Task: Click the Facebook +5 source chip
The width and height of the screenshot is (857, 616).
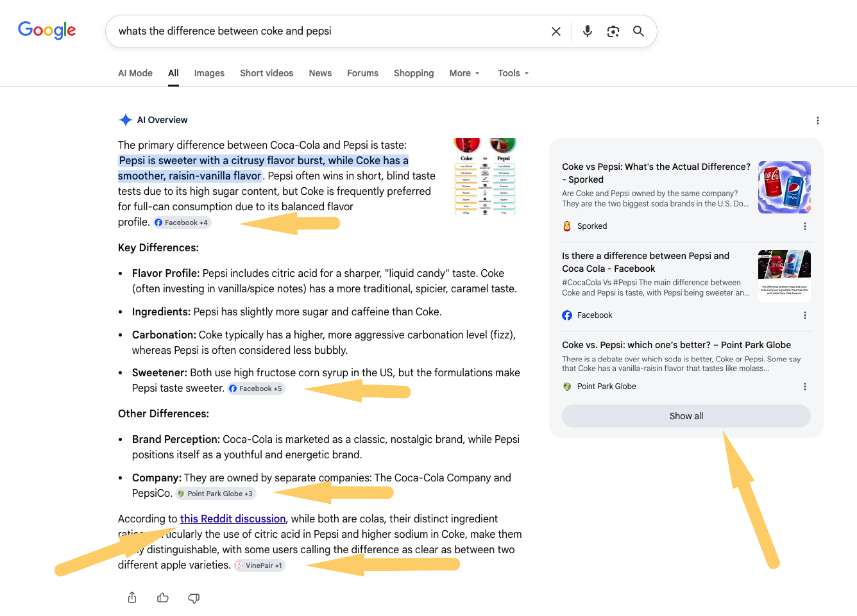Action: [x=256, y=388]
